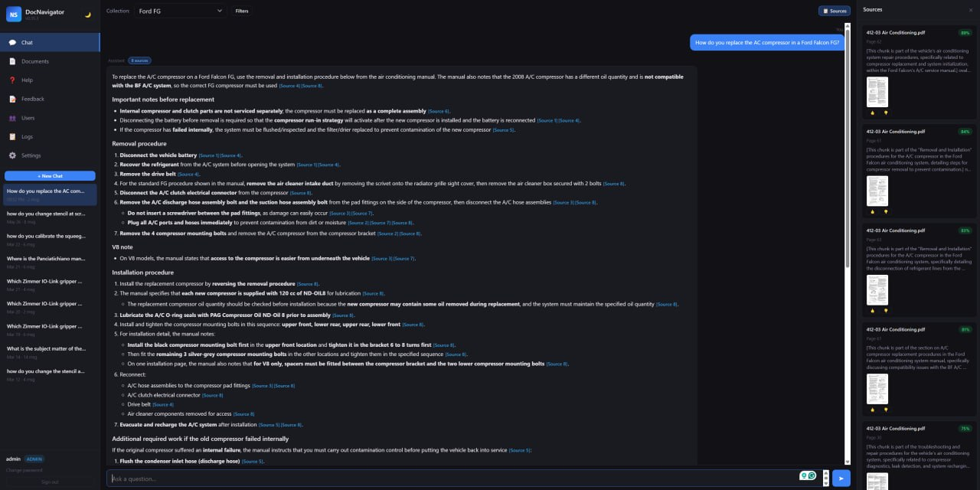Thumbs up the 81% match source
Screen dimensions: 980x490
click(x=872, y=410)
